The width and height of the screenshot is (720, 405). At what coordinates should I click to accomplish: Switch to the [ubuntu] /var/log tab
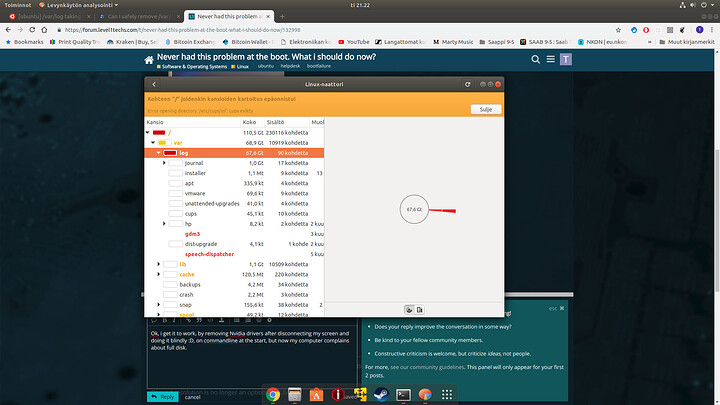click(48, 17)
